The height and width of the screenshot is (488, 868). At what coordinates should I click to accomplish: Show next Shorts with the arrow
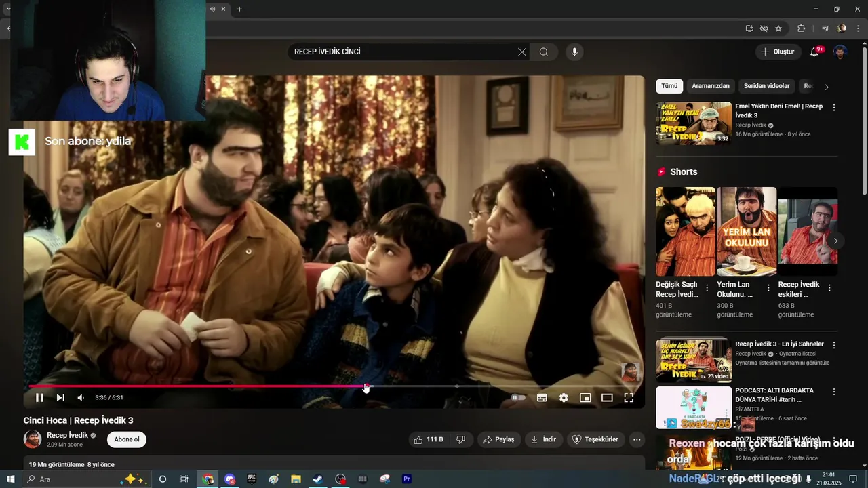tap(835, 241)
